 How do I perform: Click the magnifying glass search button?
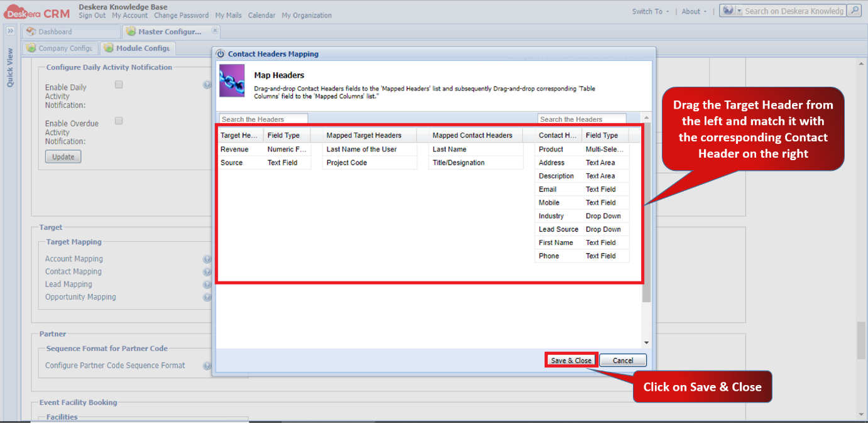coord(853,11)
